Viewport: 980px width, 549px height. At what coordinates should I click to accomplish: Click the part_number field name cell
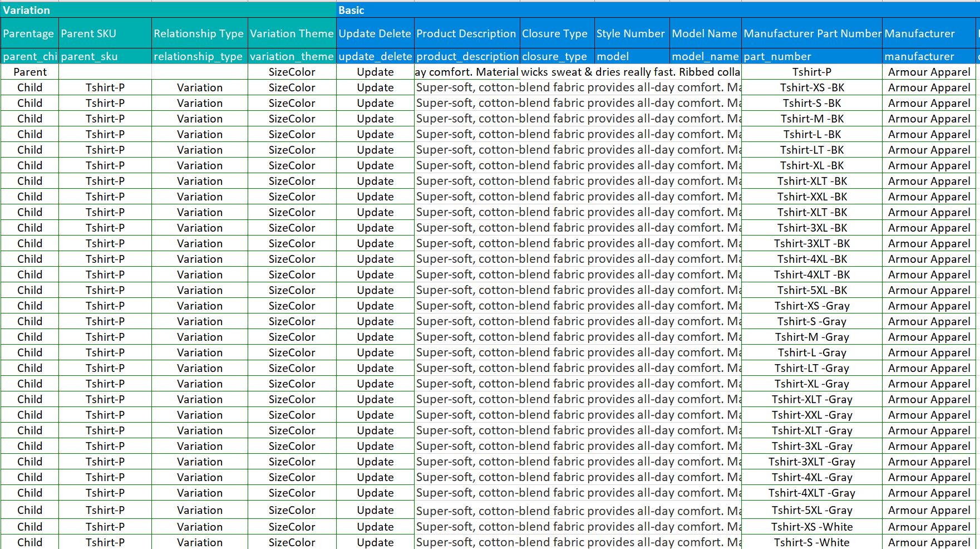[x=812, y=56]
